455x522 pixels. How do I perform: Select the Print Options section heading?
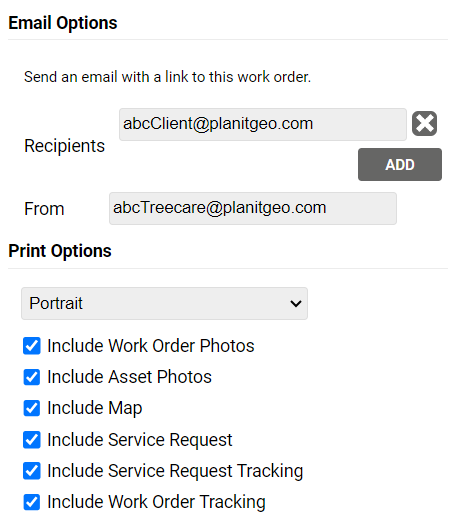(x=60, y=251)
